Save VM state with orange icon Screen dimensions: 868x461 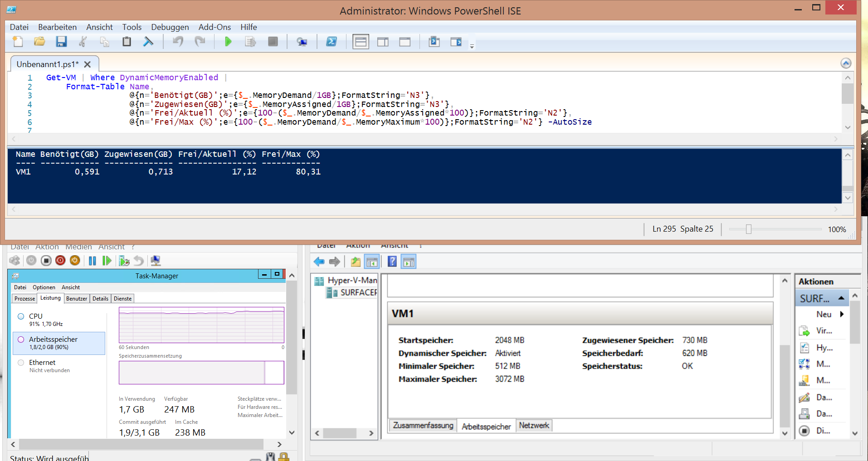click(x=75, y=261)
